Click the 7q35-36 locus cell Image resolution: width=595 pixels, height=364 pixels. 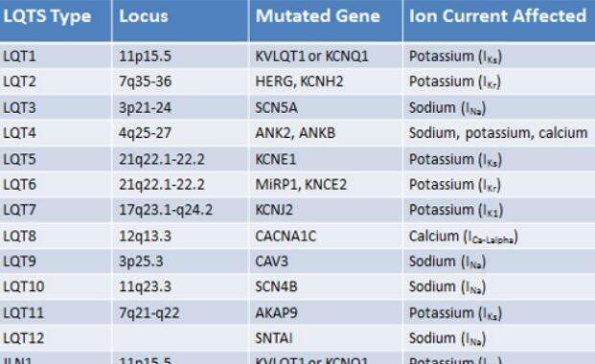click(181, 81)
